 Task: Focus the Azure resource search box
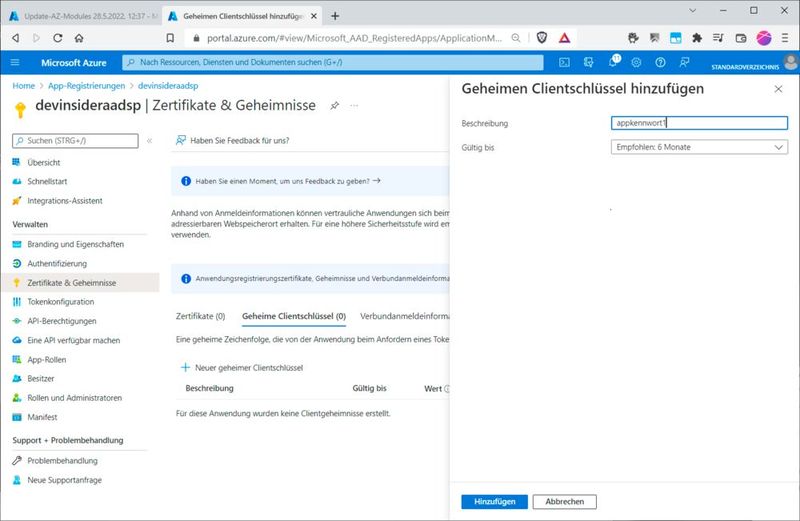point(333,62)
